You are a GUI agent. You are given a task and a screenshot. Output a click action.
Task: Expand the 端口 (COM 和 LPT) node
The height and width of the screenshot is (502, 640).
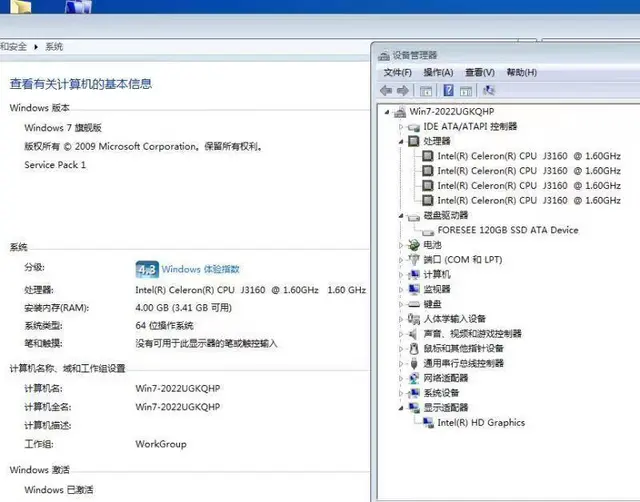pyautogui.click(x=401, y=260)
